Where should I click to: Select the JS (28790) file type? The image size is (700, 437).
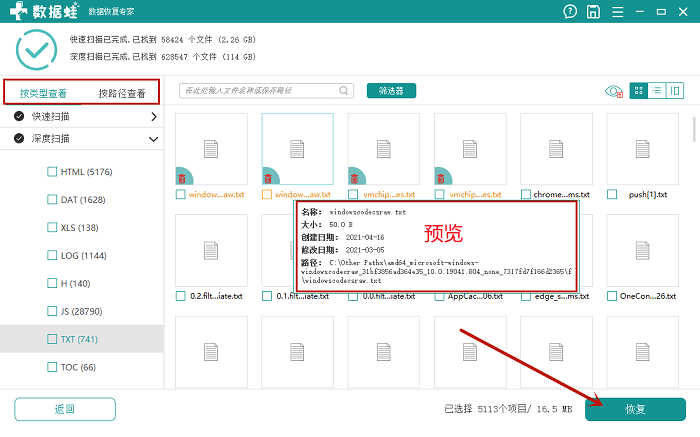81,312
